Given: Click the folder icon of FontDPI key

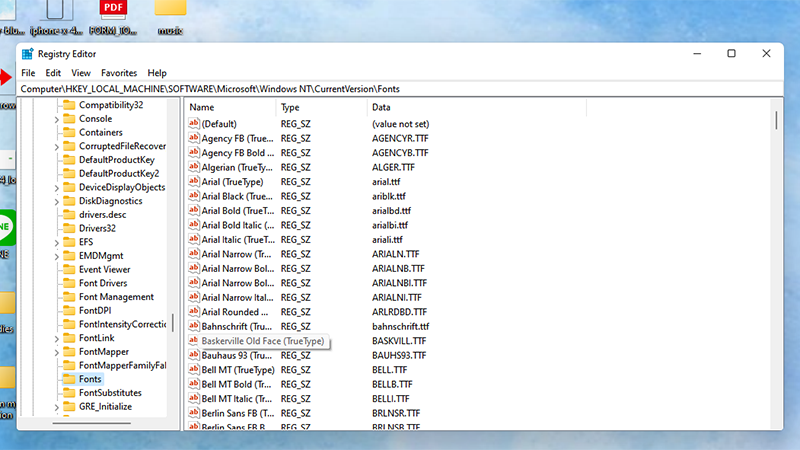Looking at the screenshot, I should [x=69, y=311].
